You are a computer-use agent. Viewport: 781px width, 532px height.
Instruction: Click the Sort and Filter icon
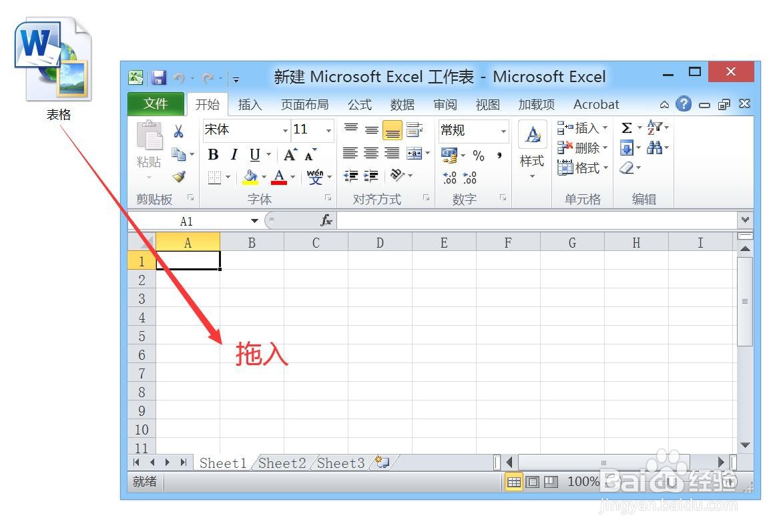[654, 127]
